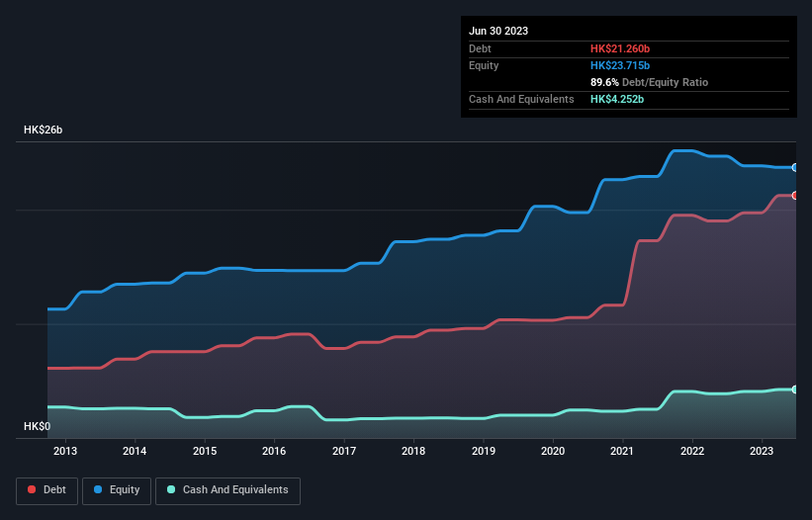Toggle Cash And Equivalents legend button
The height and width of the screenshot is (520, 812).
click(x=227, y=490)
